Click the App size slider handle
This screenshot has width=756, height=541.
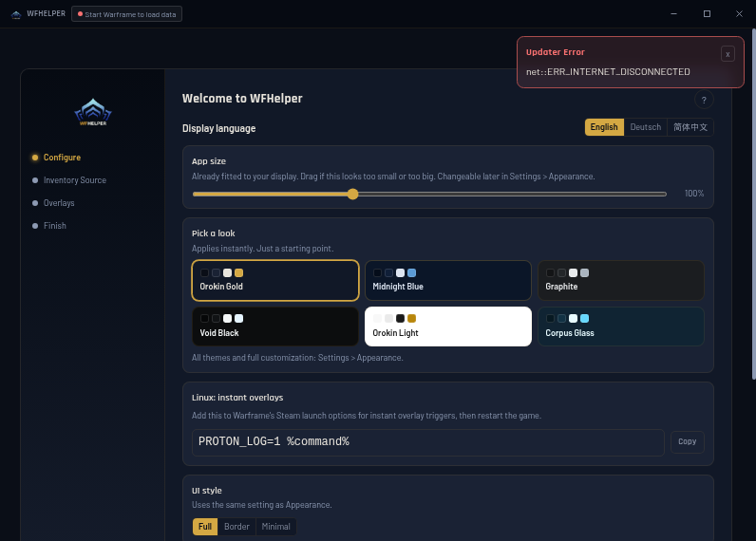[353, 195]
